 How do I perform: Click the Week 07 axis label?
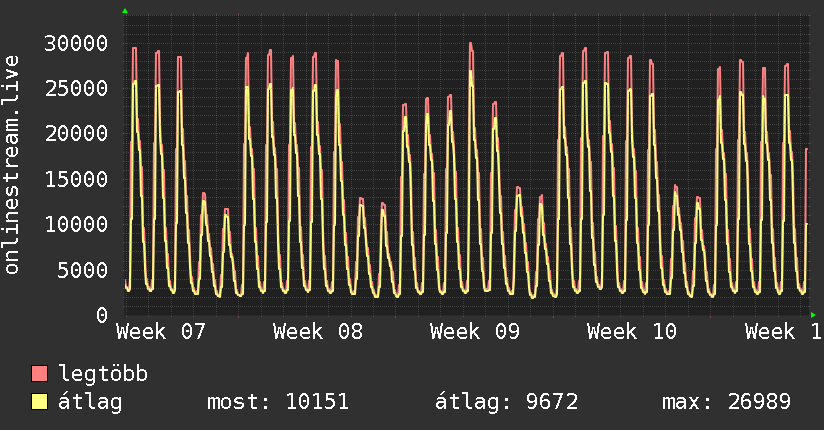(161, 332)
